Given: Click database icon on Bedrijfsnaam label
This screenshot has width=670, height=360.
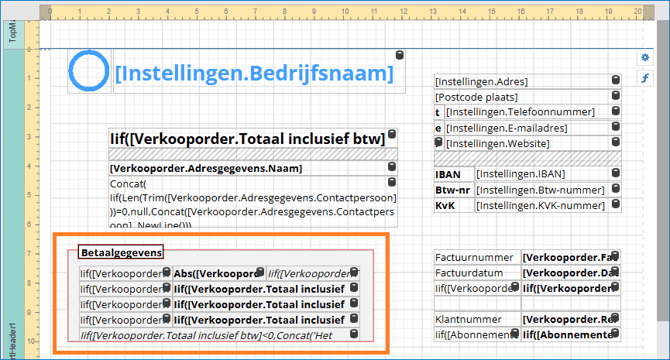Looking at the screenshot, I should click(400, 55).
